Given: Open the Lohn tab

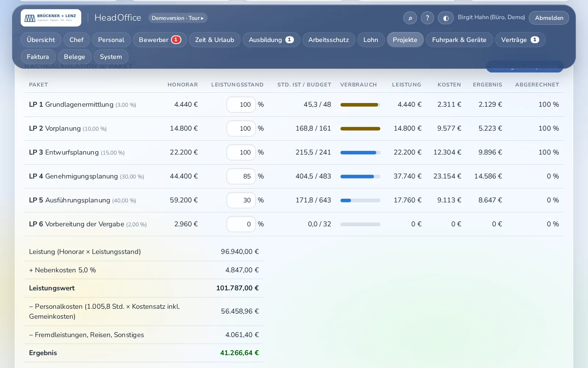Looking at the screenshot, I should pyautogui.click(x=371, y=40).
